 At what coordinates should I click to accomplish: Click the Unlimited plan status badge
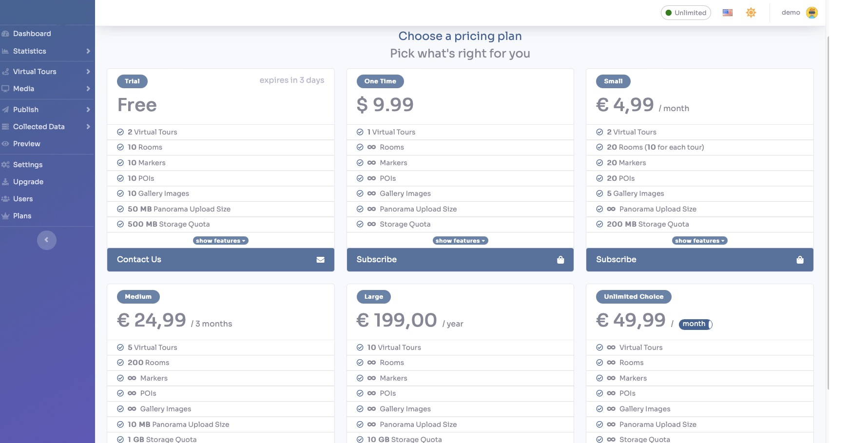pyautogui.click(x=685, y=13)
